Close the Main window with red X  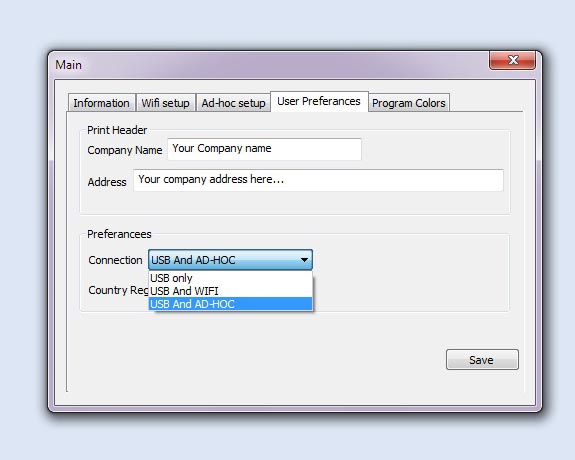pos(512,60)
